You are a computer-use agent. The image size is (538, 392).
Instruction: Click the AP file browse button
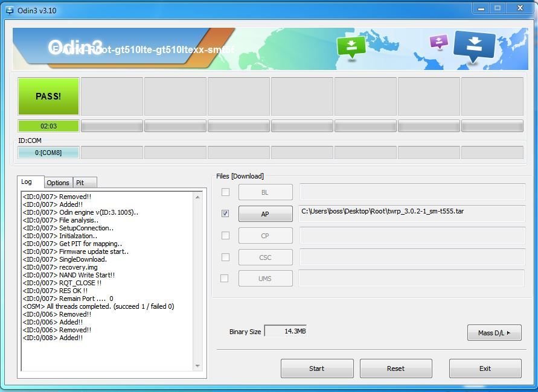(x=266, y=214)
